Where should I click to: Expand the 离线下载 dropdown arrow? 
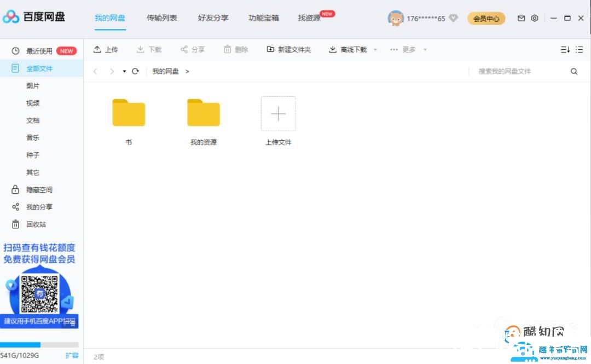(x=375, y=50)
